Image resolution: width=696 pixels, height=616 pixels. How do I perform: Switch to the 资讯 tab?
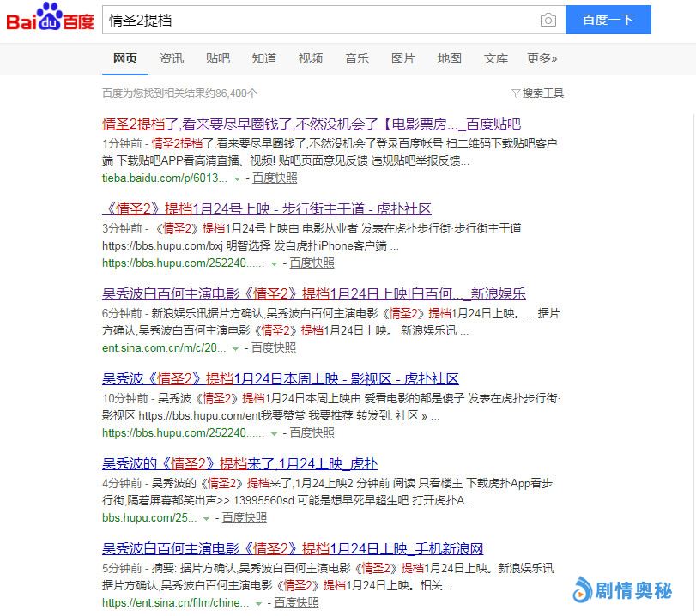click(x=171, y=58)
